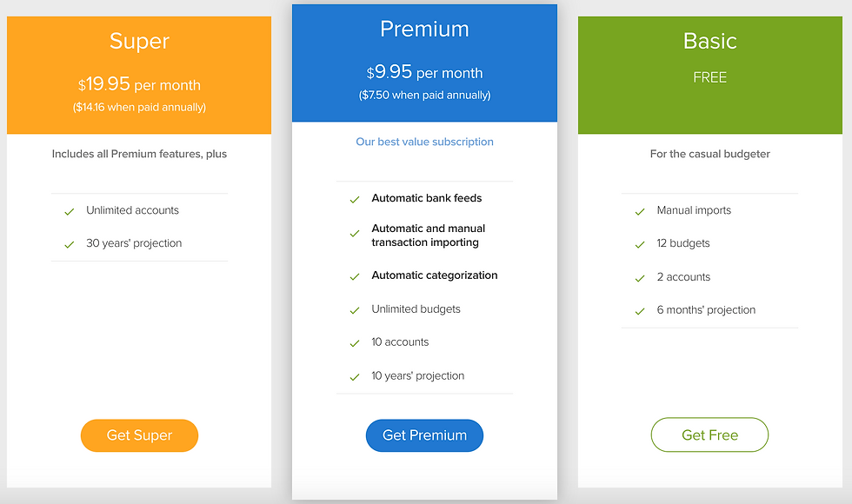Click checkmark next to 10 accounts
This screenshot has width=852, height=504.
[x=355, y=343]
